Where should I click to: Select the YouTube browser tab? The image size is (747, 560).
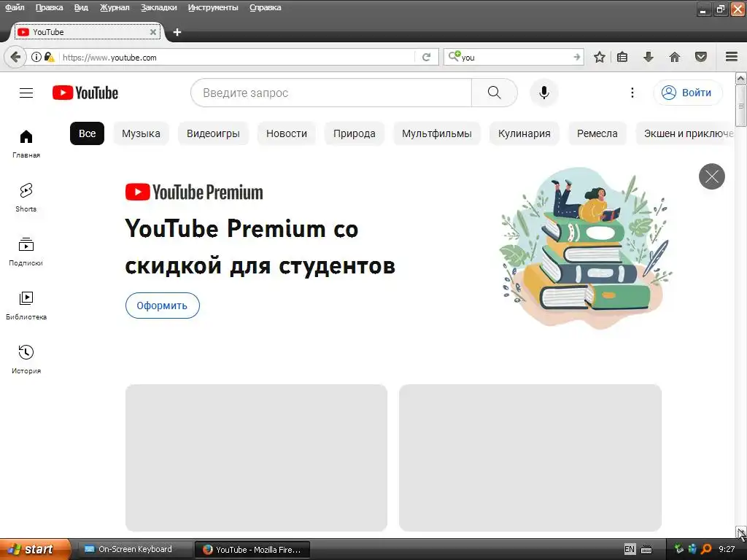pyautogui.click(x=88, y=32)
